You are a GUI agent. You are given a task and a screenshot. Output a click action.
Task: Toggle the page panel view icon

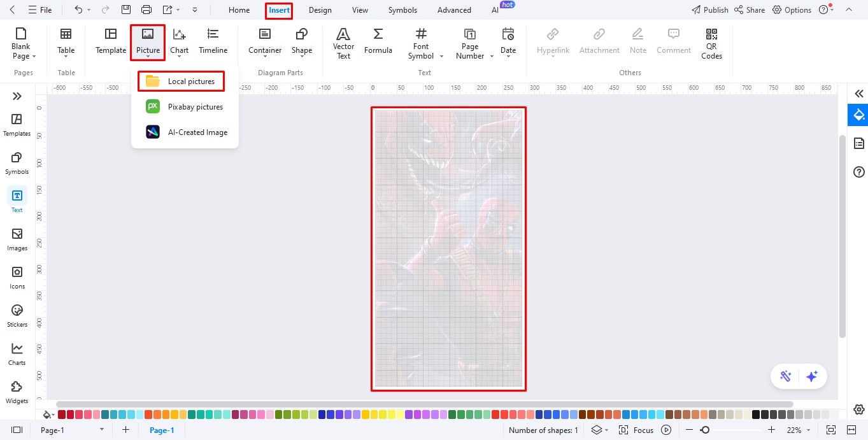click(x=17, y=430)
